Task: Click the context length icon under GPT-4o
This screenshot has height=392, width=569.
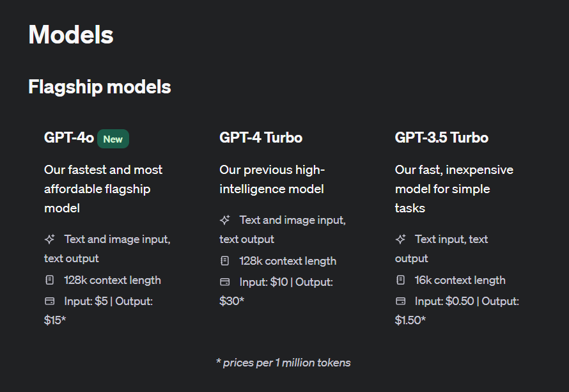Action: point(49,280)
